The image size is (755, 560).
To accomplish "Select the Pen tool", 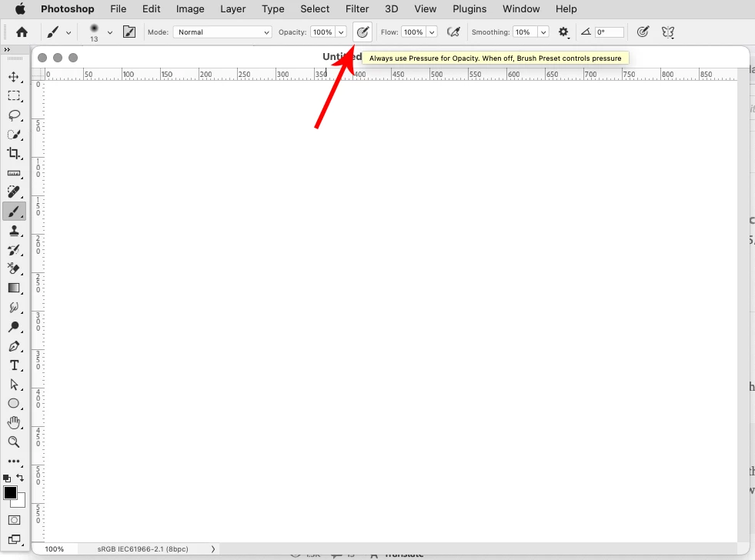I will coord(14,346).
